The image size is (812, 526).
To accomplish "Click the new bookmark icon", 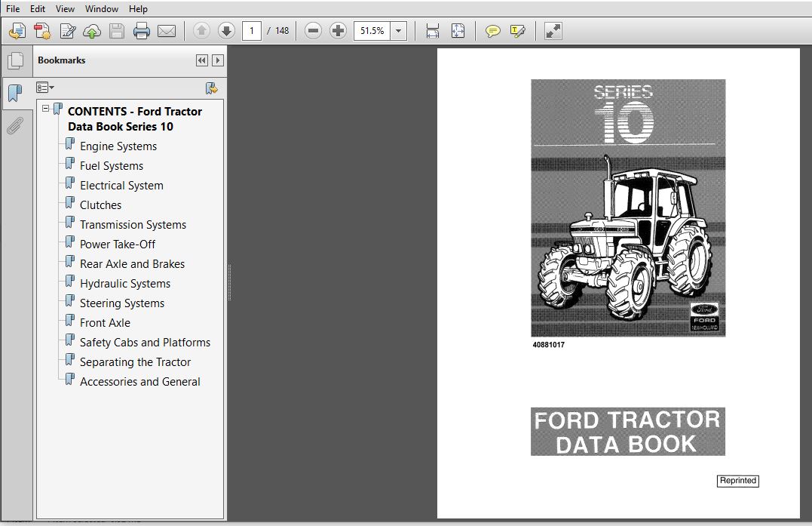I will (211, 88).
